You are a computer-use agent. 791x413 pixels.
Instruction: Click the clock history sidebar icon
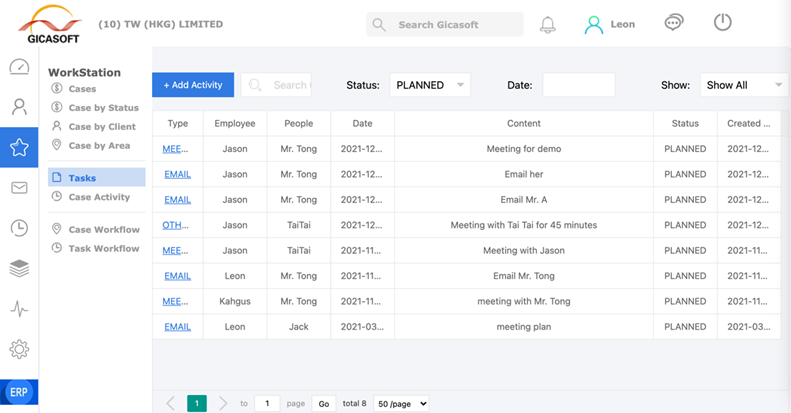pyautogui.click(x=19, y=228)
